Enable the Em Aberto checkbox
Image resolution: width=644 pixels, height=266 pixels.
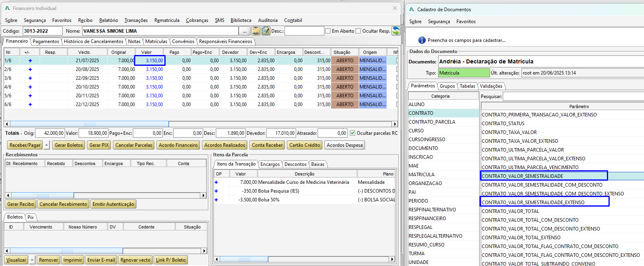click(x=328, y=31)
